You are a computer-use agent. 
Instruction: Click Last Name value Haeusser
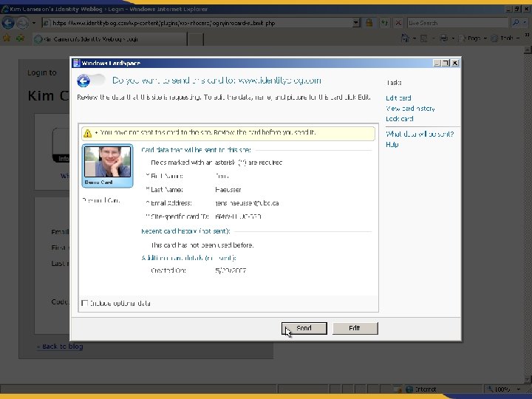click(228, 190)
